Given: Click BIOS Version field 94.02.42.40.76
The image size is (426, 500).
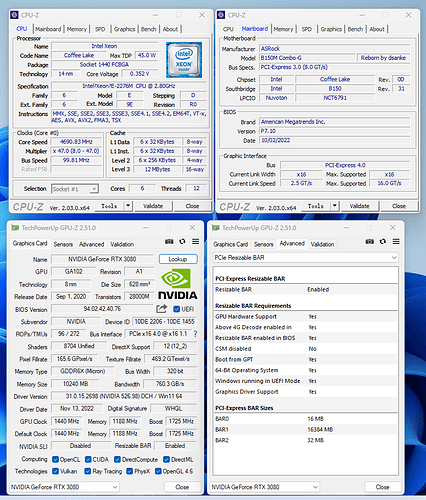Looking at the screenshot, I should (x=102, y=309).
